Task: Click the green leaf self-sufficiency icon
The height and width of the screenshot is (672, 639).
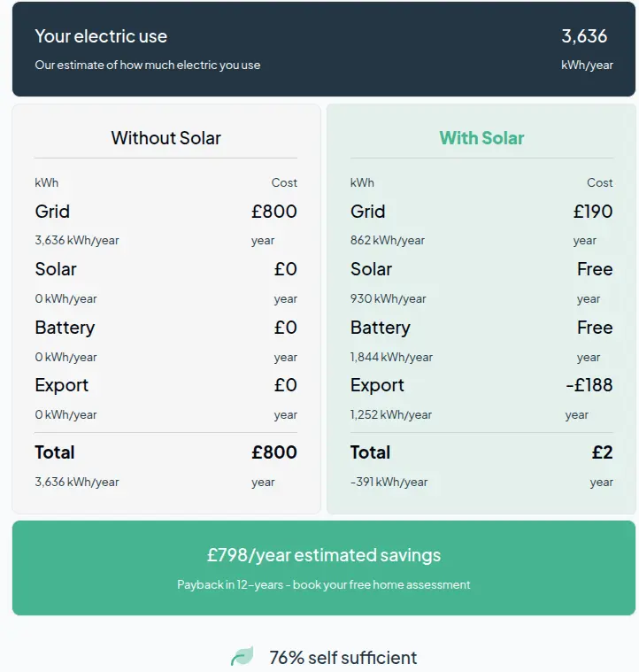Action: [x=242, y=657]
